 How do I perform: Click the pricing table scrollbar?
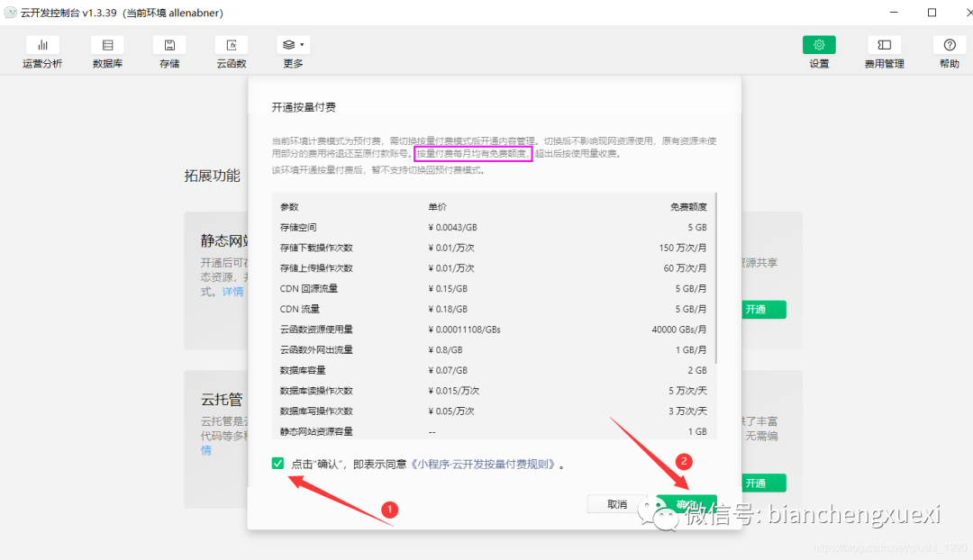715,278
